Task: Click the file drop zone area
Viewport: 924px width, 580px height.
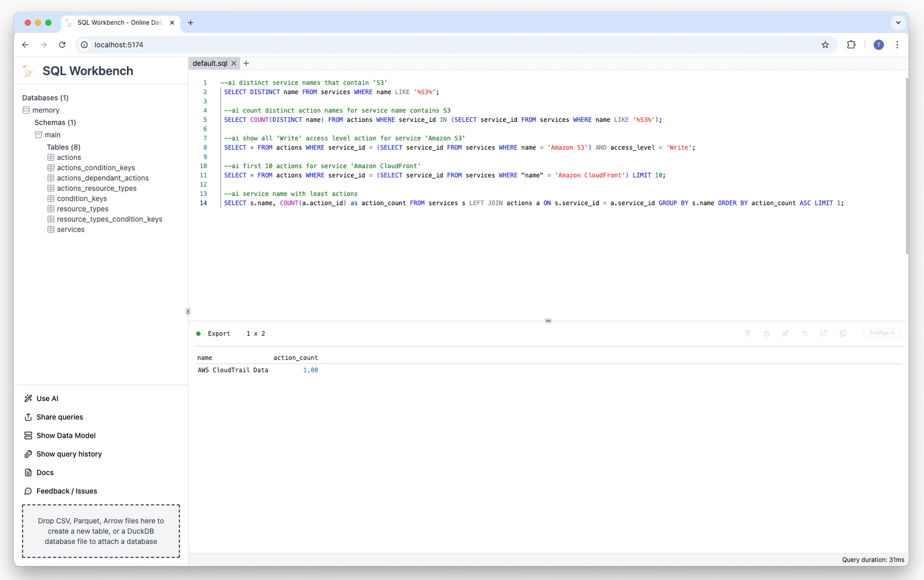Action: (101, 531)
